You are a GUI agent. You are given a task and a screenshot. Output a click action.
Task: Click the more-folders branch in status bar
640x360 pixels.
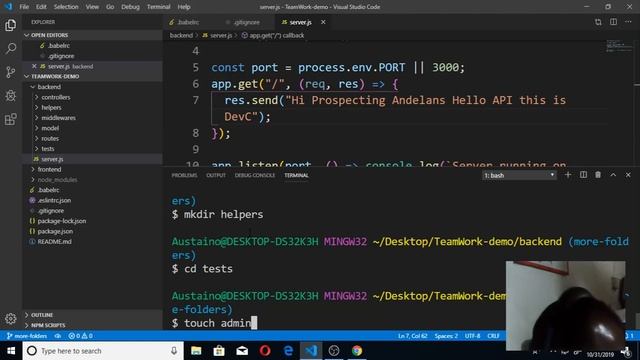(27, 336)
